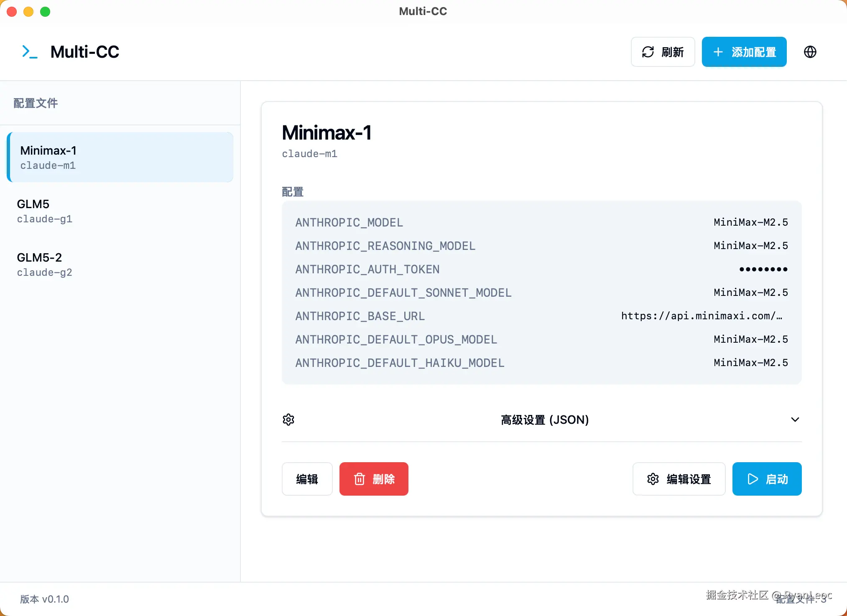This screenshot has height=616, width=847.
Task: Click the ANTHROPIC_MODEL row value
Action: point(750,222)
